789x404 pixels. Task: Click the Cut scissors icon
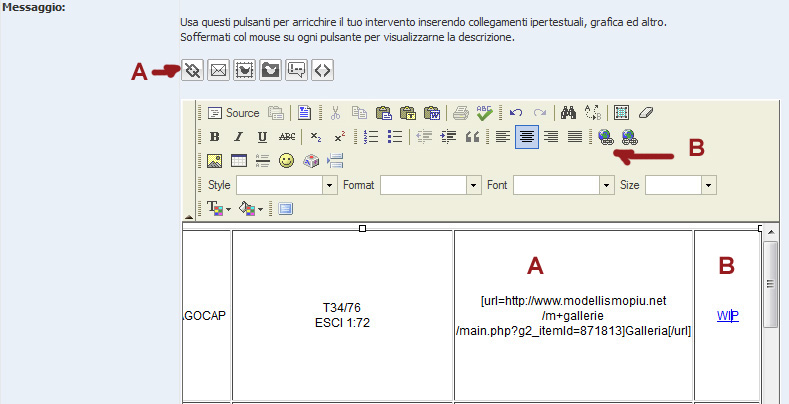pyautogui.click(x=335, y=113)
